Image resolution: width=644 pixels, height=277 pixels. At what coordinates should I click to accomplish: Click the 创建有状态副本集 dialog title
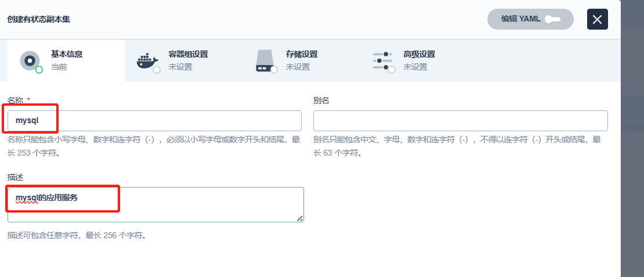[39, 19]
